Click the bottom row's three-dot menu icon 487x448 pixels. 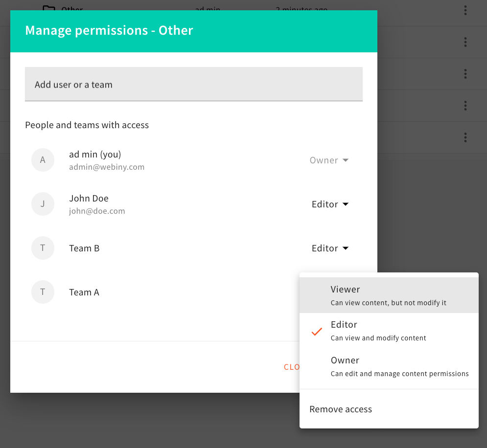[464, 137]
